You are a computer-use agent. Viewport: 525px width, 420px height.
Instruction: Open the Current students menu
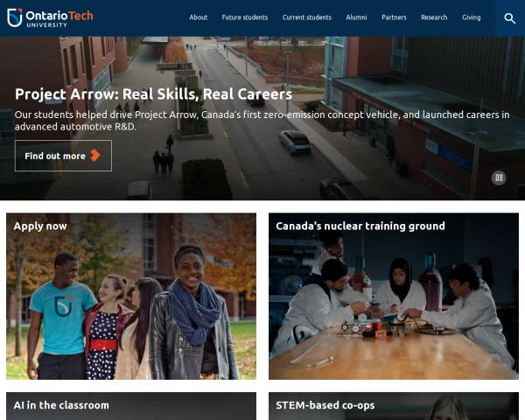click(307, 17)
